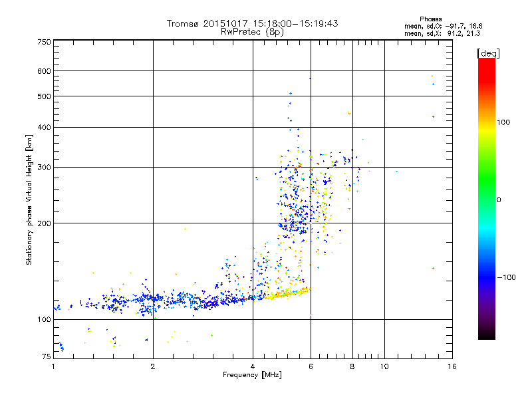Viewport: 532px width, 399px height.
Task: Click the y-axis tick label '500'
Action: click(44, 96)
